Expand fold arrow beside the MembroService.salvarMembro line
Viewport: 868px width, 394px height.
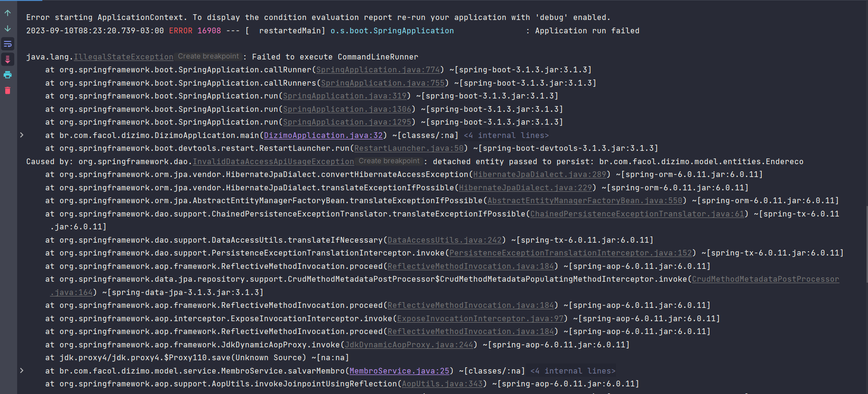click(x=21, y=371)
